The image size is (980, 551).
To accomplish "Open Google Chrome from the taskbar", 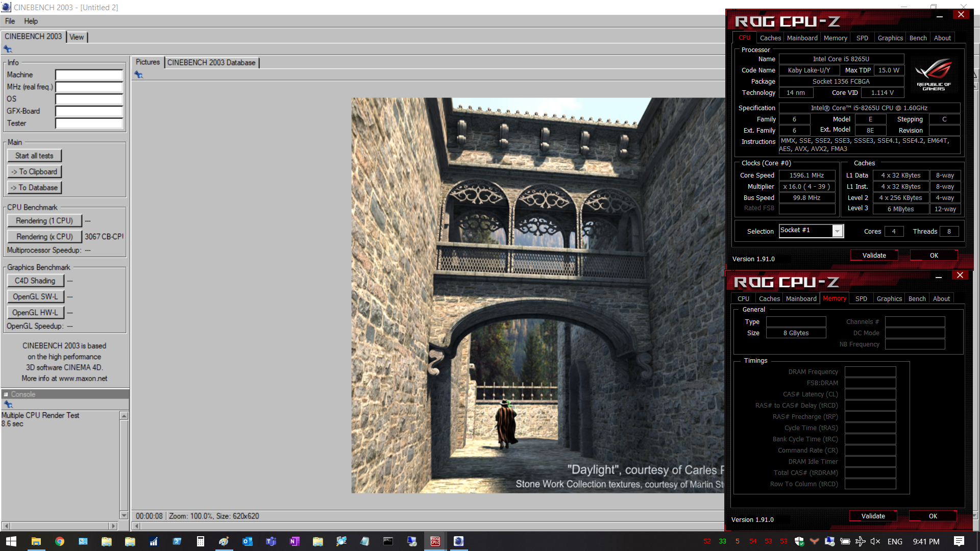I will 60,541.
